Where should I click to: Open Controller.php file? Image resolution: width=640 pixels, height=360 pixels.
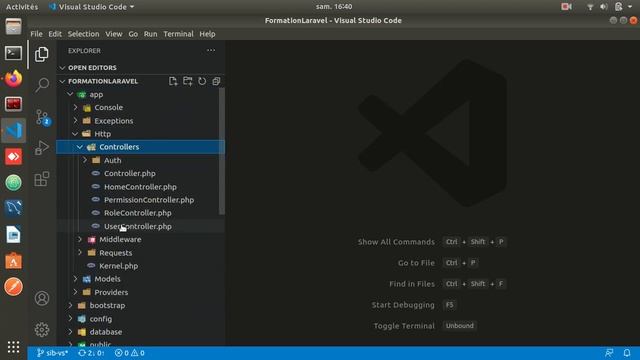coord(140,173)
